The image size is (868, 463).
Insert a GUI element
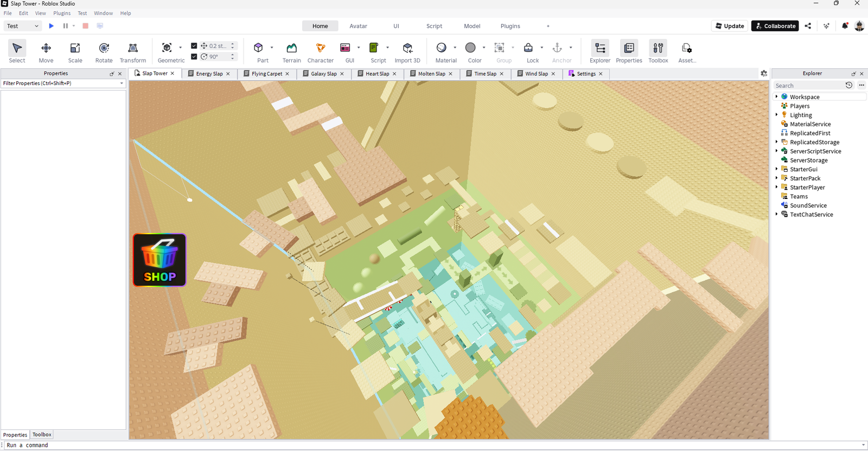345,48
